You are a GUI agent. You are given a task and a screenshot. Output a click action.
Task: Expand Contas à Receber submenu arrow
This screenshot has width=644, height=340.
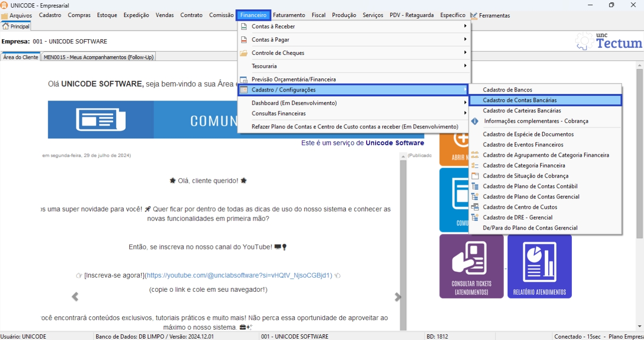465,26
